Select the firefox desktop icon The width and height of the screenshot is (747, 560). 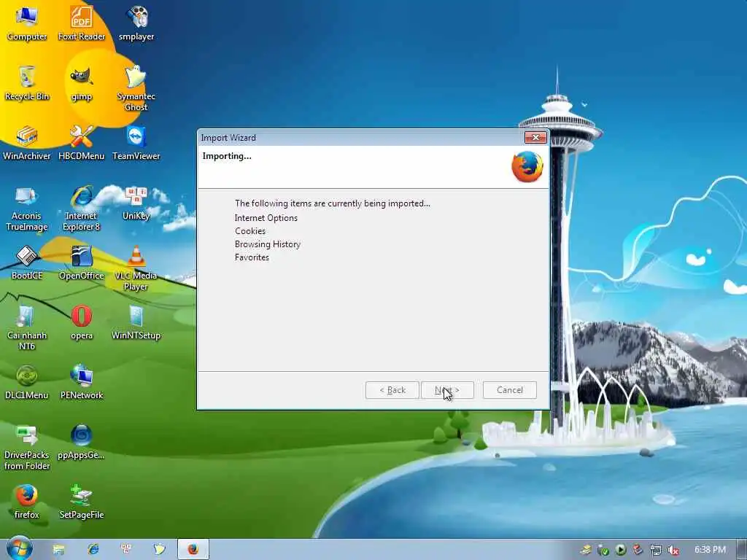[27, 502]
